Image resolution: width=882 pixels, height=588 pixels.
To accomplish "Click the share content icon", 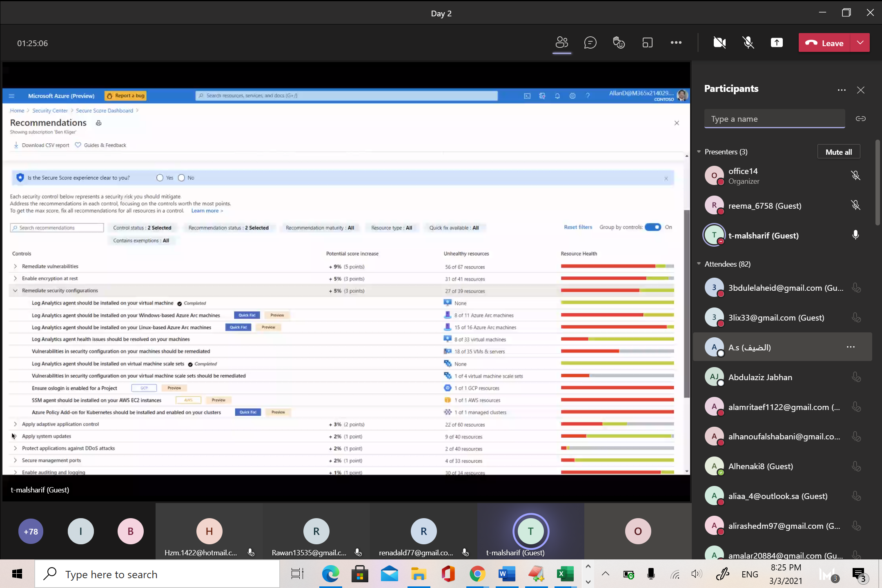I will pos(776,43).
